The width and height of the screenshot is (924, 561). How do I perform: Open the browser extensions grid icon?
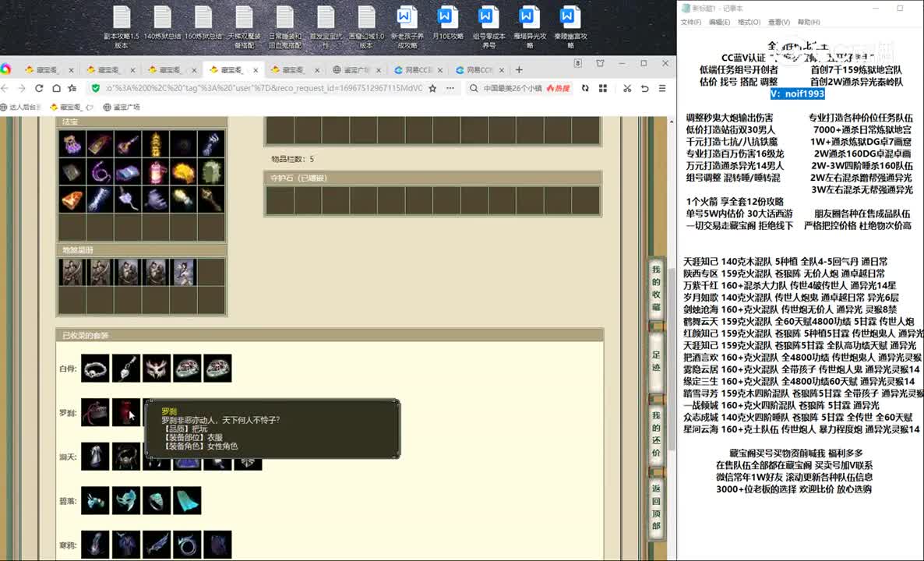point(603,88)
